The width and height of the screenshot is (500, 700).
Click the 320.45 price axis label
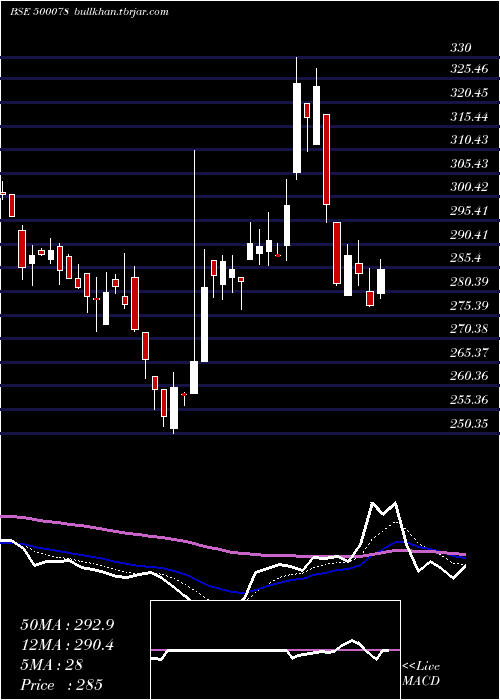(x=469, y=93)
